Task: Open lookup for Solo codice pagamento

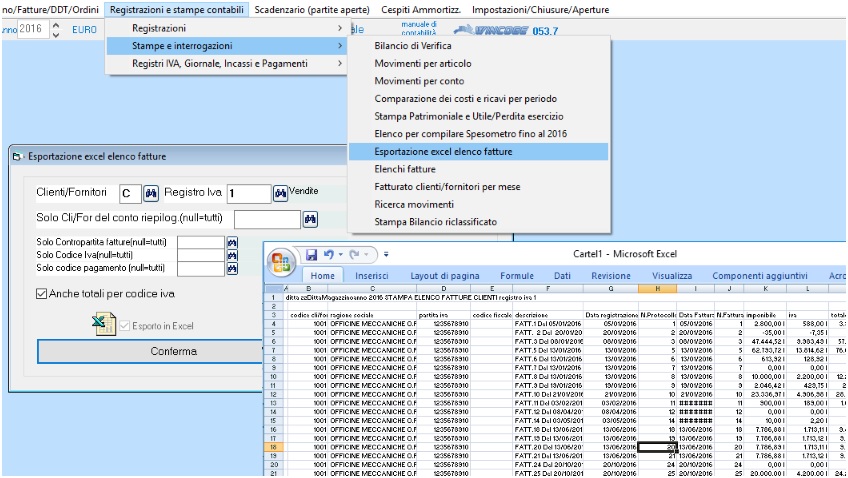Action: coord(232,269)
